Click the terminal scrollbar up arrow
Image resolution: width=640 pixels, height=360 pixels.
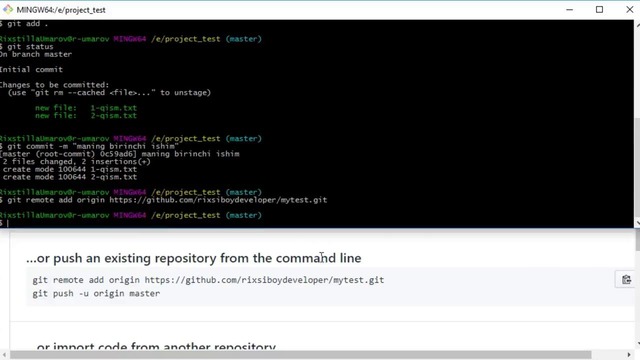[637, 24]
